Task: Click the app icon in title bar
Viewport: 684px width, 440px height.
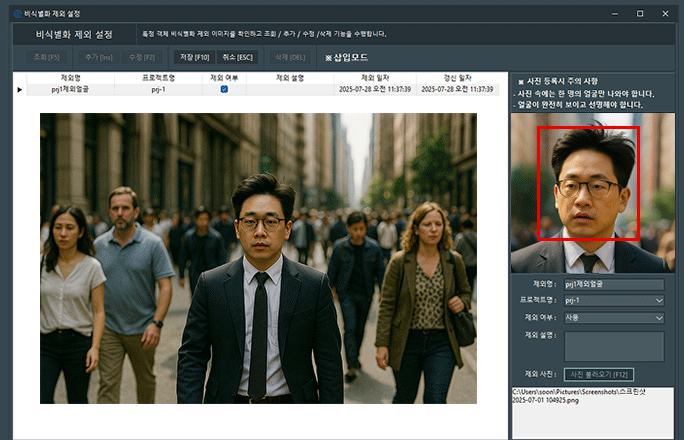Action: click(x=16, y=13)
